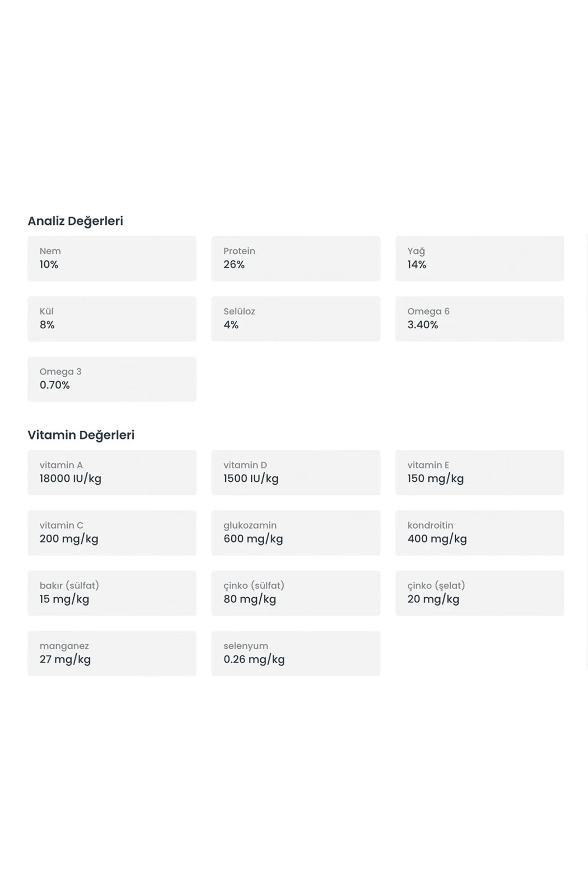The width and height of the screenshot is (588, 882).
Task: Select the çinko (şelat) 20 mg/kg card
Action: pyautogui.click(x=480, y=593)
